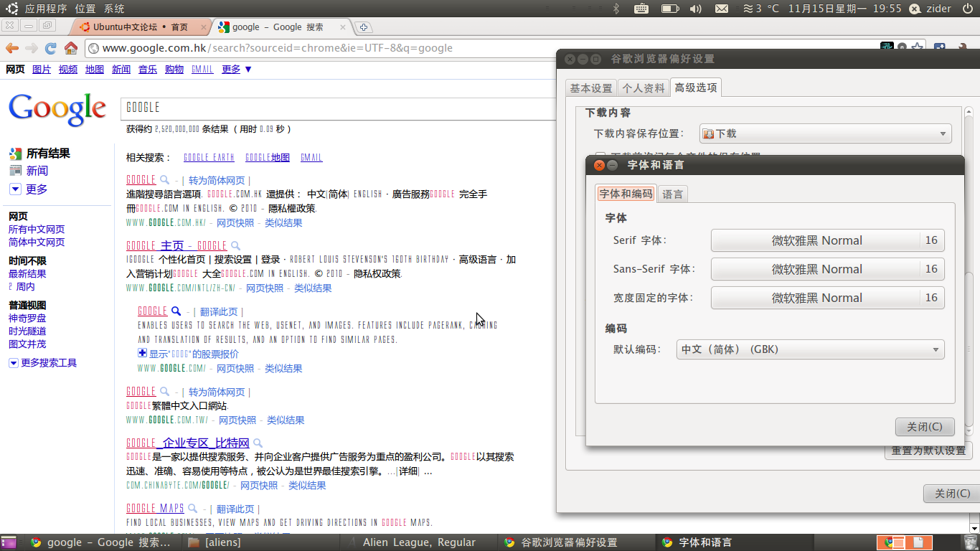Open 视频 link in Google navigation
The height and width of the screenshot is (551, 980).
pyautogui.click(x=68, y=70)
